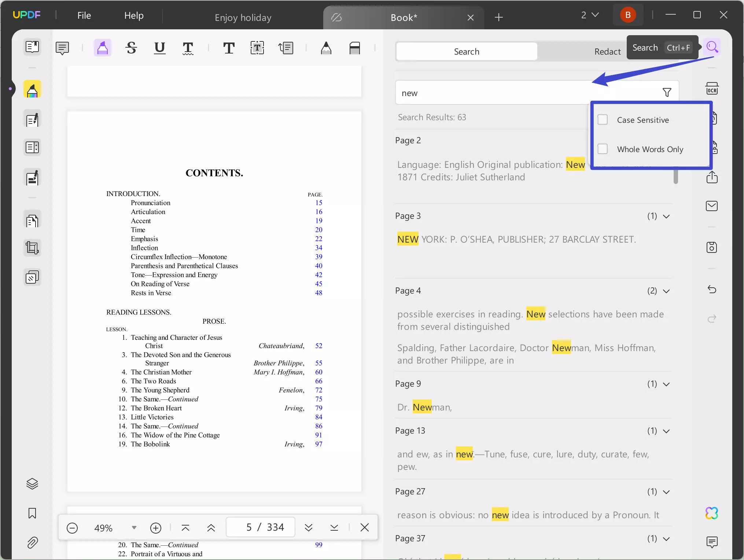Go to the previous page
This screenshot has height=560, width=744.
click(x=211, y=528)
